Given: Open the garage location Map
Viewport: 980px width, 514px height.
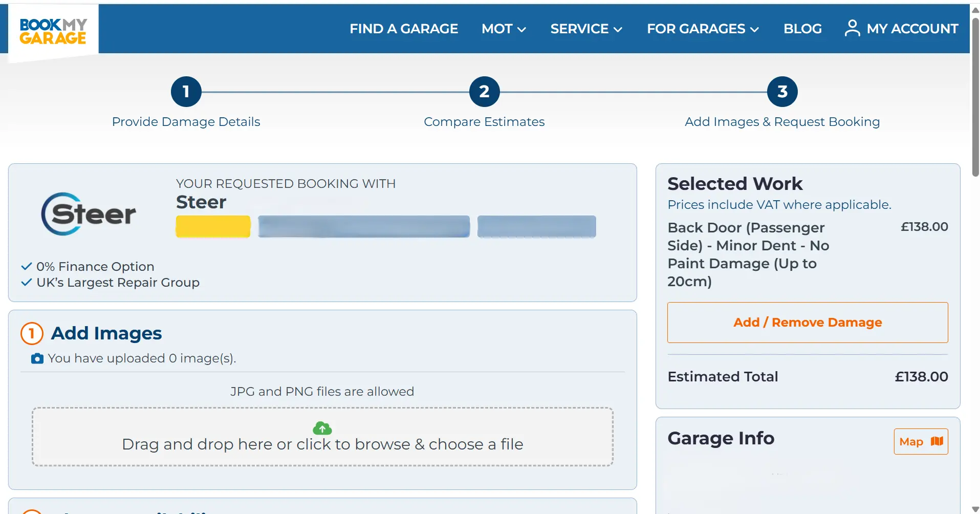Looking at the screenshot, I should (920, 441).
